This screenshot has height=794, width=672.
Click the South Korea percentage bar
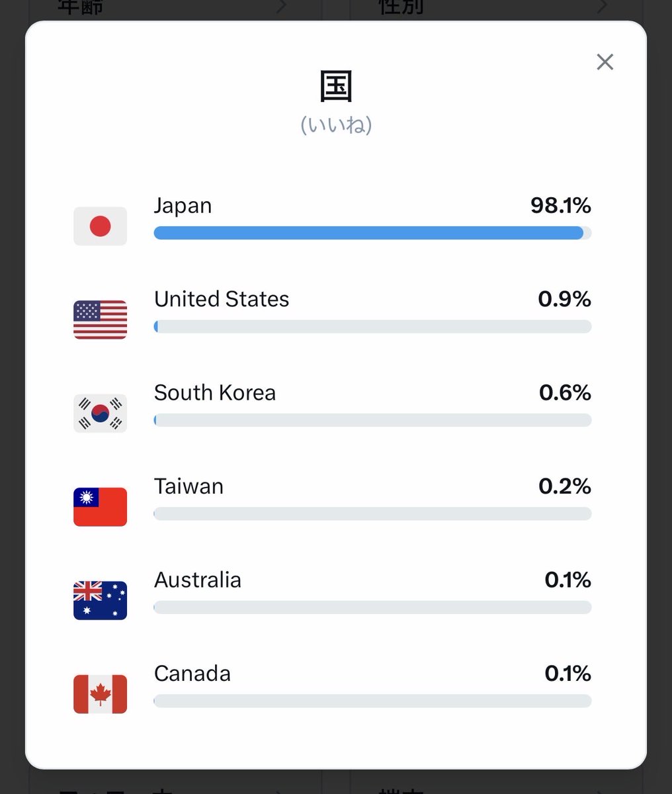pyautogui.click(x=372, y=420)
